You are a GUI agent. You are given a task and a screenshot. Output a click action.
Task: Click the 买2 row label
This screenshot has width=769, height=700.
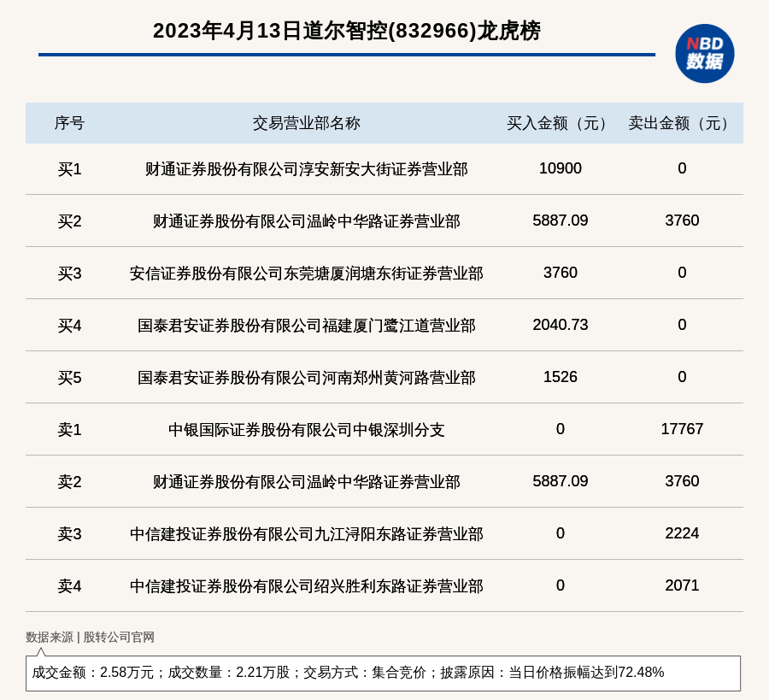[69, 221]
